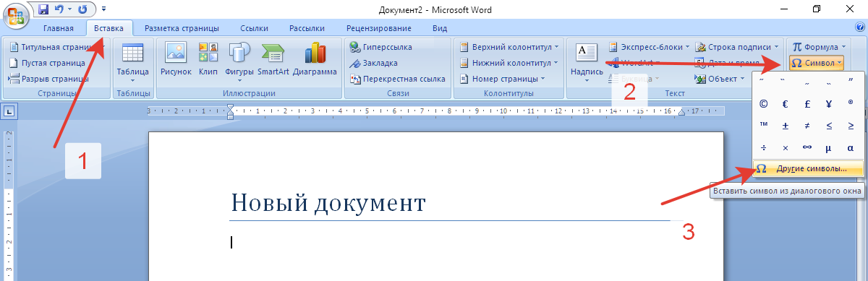Viewport: 868px width, 281px height.
Task: Insert a Разрыв страницы page break
Action: click(x=48, y=79)
